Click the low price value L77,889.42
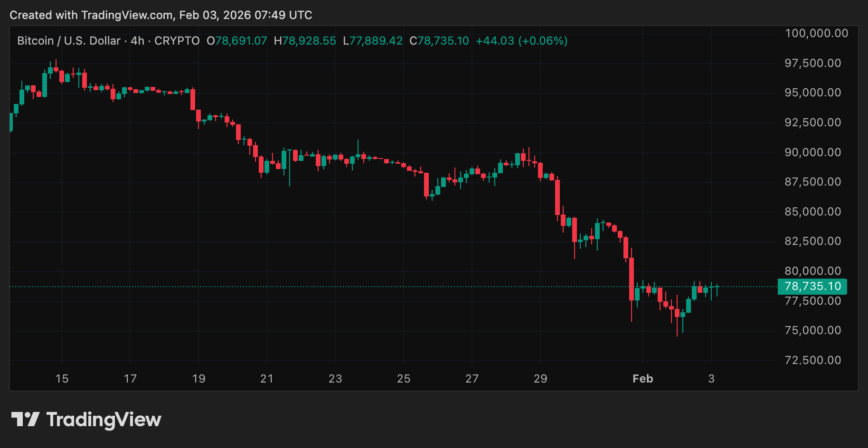The width and height of the screenshot is (868, 448). click(372, 41)
